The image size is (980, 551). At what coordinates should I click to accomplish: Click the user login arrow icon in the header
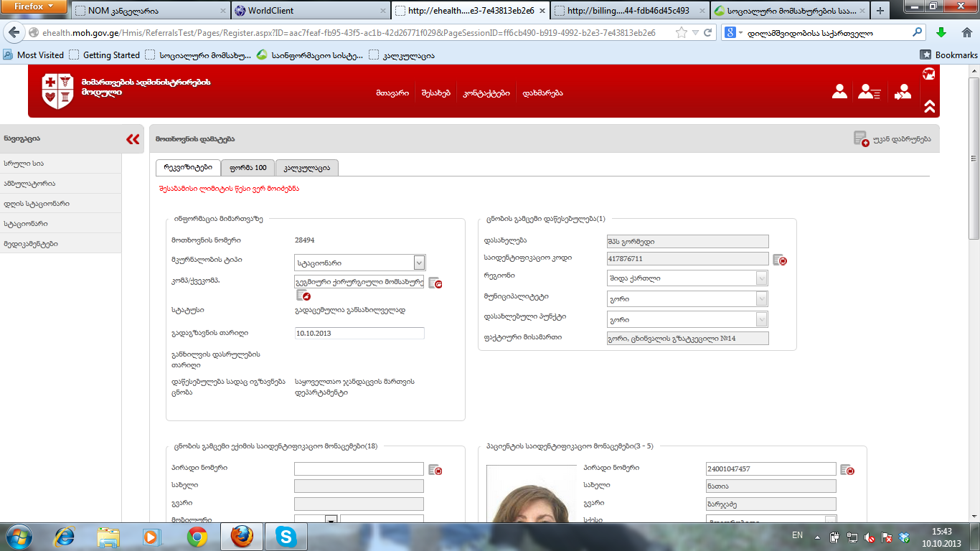pos(903,92)
